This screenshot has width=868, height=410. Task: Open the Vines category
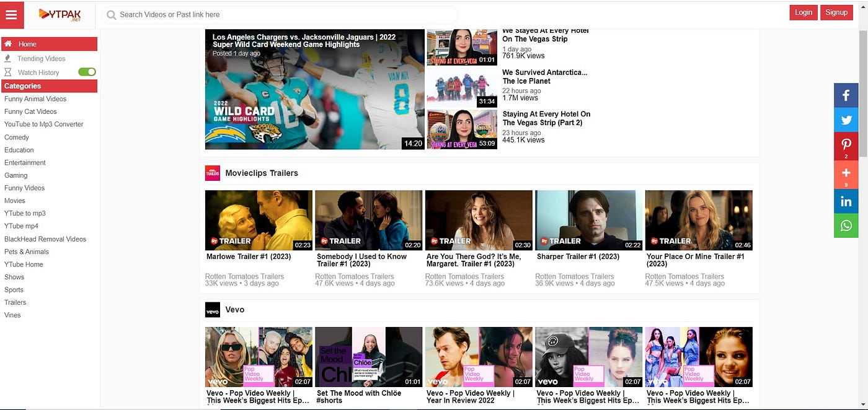(12, 315)
